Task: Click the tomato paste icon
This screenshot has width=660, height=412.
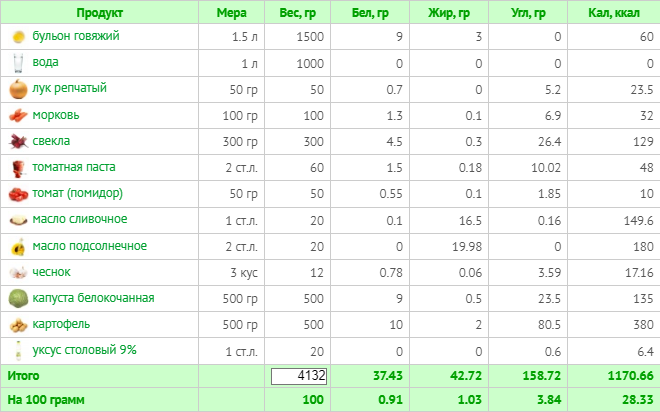Action: pos(18,168)
